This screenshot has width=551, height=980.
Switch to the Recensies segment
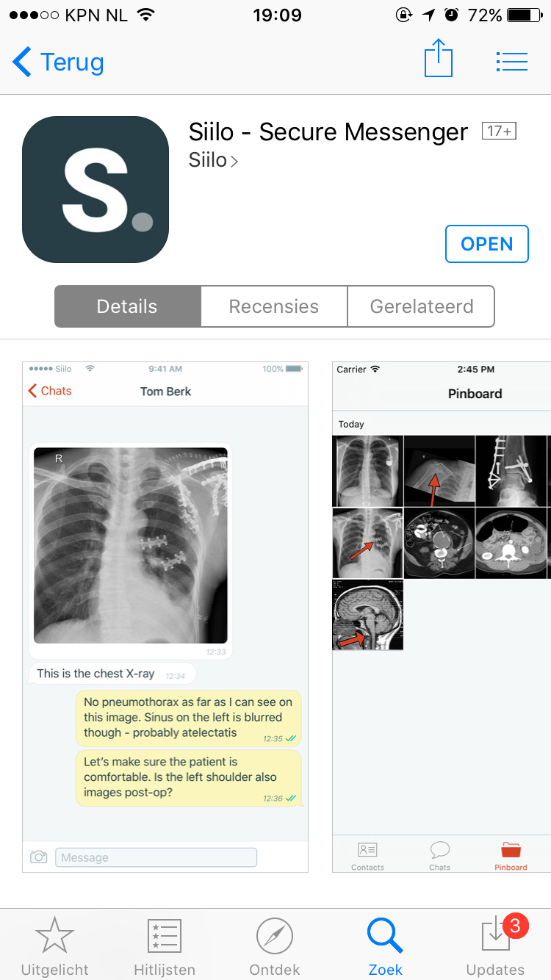(274, 306)
